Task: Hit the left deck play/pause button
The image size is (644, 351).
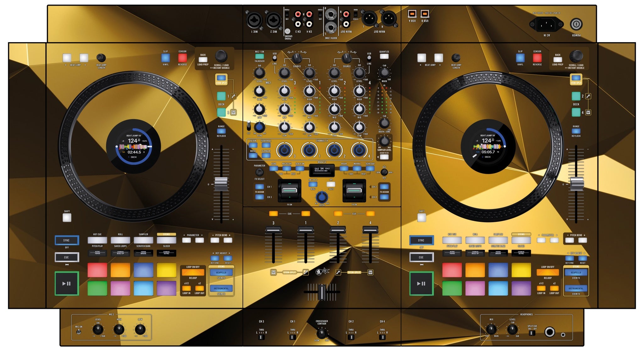Action: (x=66, y=283)
